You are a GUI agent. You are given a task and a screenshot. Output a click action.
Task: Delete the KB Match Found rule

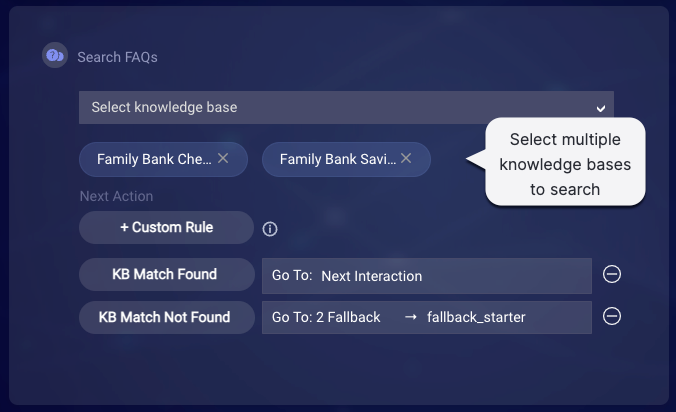[x=612, y=274]
